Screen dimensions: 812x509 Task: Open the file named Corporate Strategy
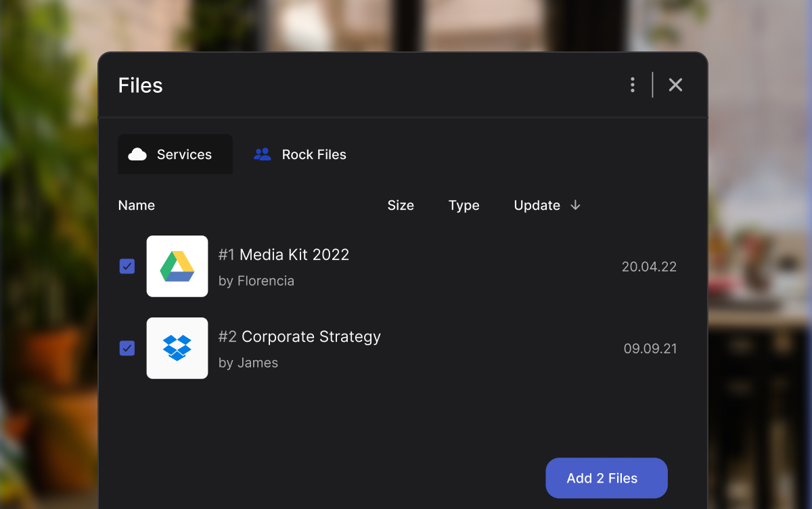click(300, 336)
